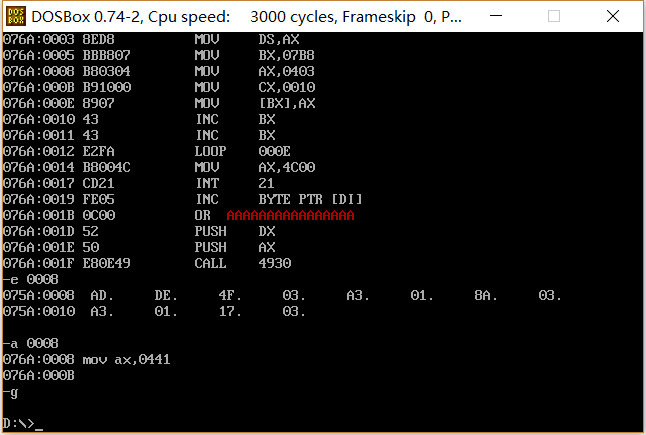
Task: Click the red AAAAAAAAAAAAAAAA operand text
Action: point(290,215)
